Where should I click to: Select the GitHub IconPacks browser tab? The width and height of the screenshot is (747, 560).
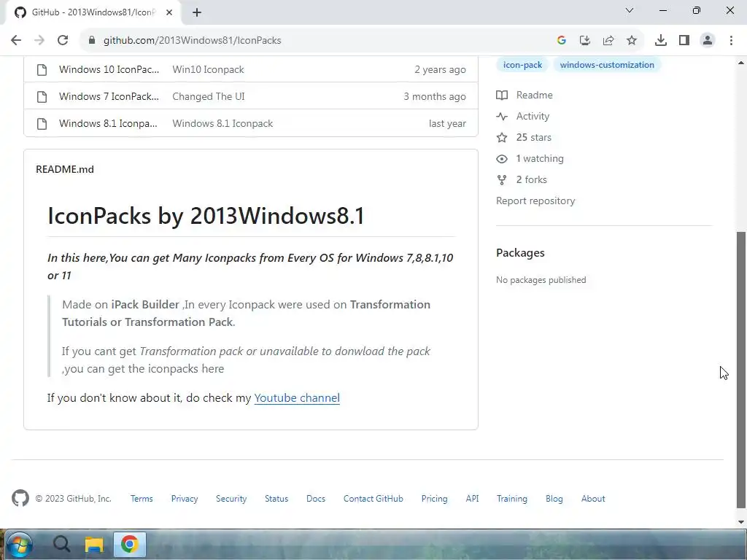(x=93, y=12)
